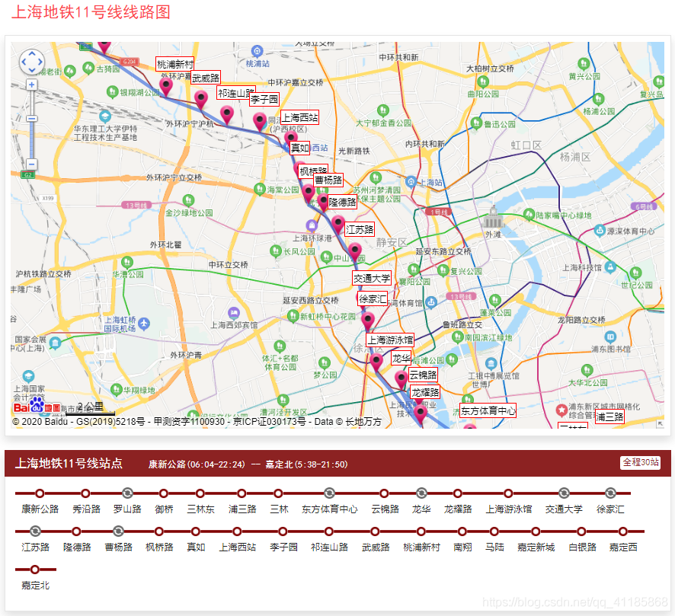Click the 上海地铁11号线线路图 page title

pyautogui.click(x=91, y=12)
